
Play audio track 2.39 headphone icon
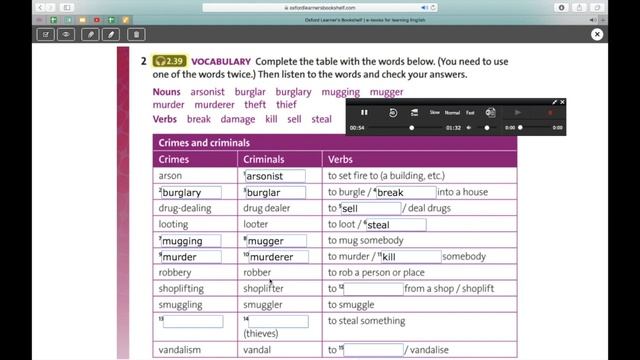[x=169, y=61]
